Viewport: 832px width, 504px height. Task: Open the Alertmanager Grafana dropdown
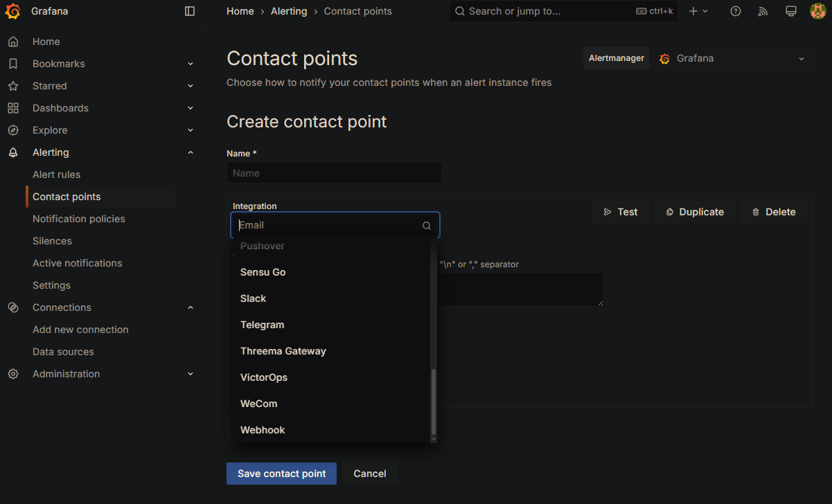(733, 59)
